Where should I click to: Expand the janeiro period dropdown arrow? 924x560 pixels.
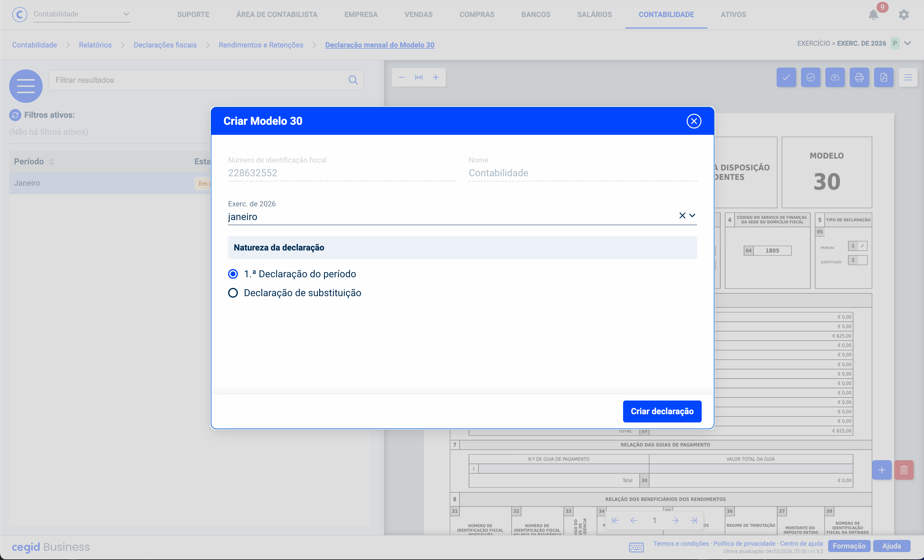coord(692,215)
